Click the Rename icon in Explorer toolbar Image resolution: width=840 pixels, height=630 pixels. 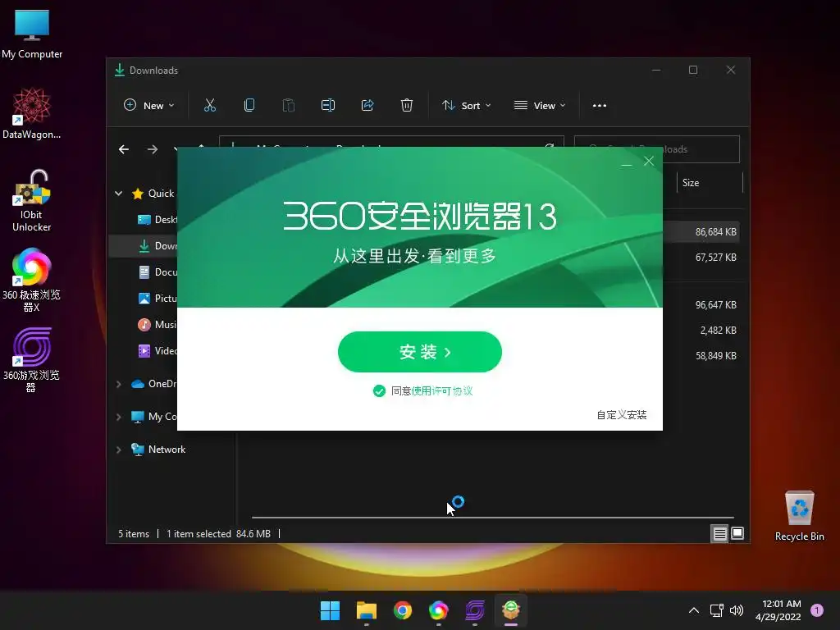pyautogui.click(x=328, y=106)
